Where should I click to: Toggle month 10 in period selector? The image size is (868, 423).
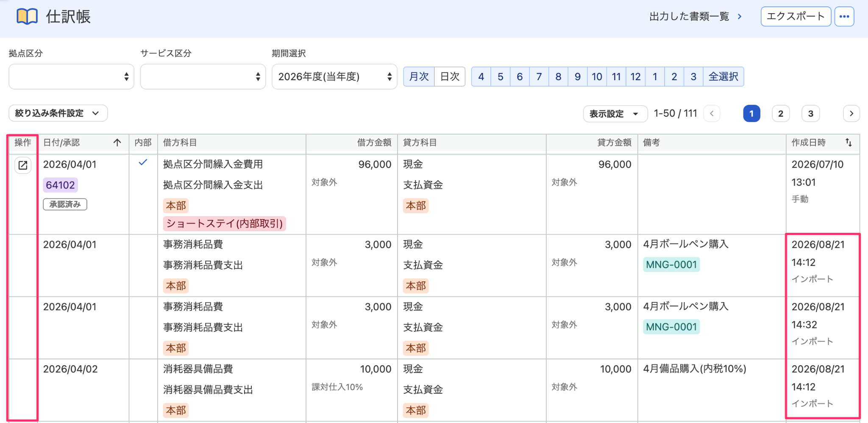597,76
